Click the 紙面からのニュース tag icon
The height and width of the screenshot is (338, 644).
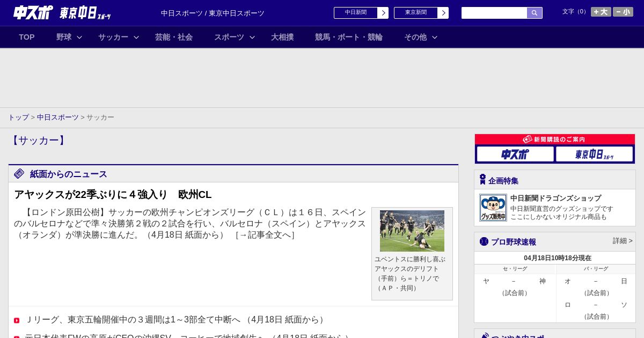19,174
